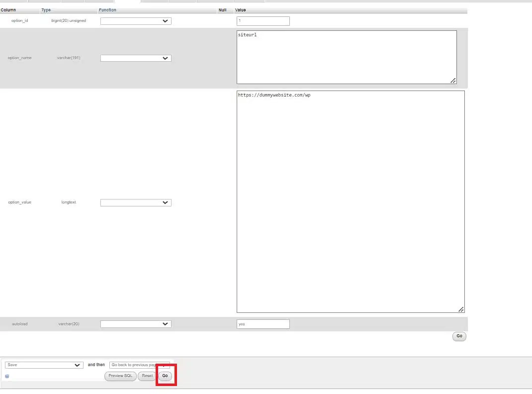Open the Function dropdown for autoload
The image size is (532, 394).
click(136, 324)
